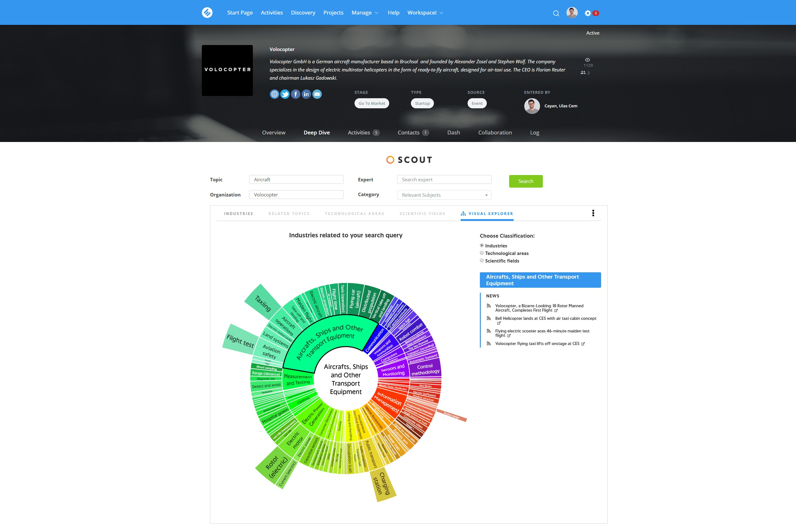Click the Go To Market stage pill
This screenshot has height=532, width=796.
tap(372, 103)
